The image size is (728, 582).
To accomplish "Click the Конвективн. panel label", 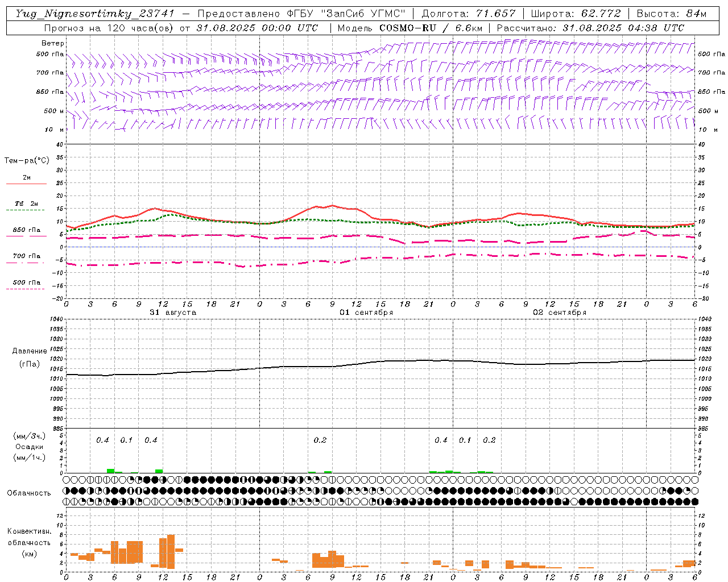I will [x=29, y=531].
